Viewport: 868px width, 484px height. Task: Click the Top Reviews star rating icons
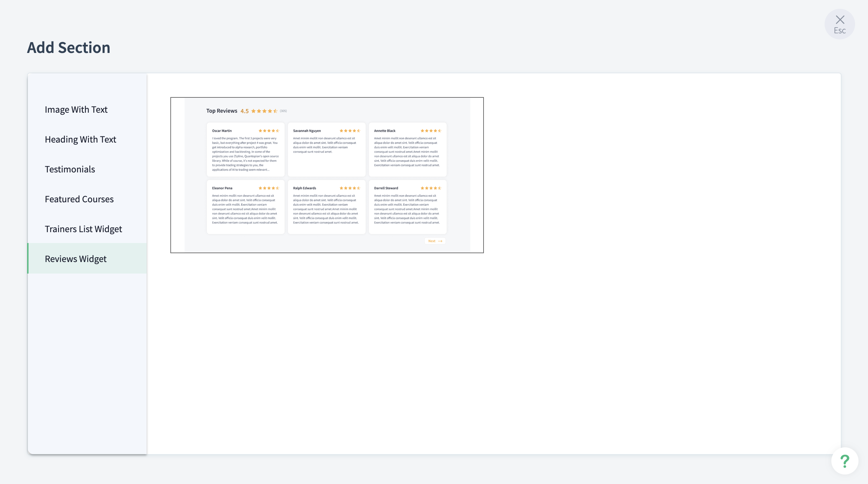(264, 111)
